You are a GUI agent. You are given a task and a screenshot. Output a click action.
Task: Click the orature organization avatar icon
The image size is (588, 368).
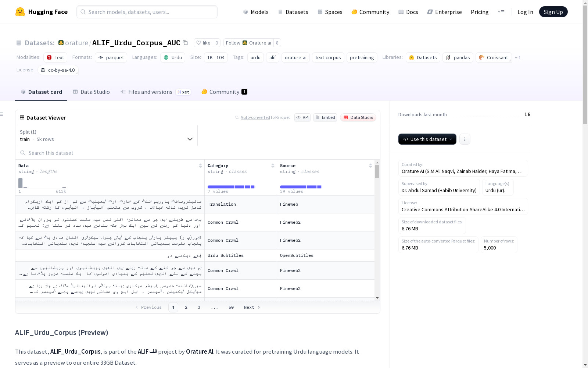61,43
